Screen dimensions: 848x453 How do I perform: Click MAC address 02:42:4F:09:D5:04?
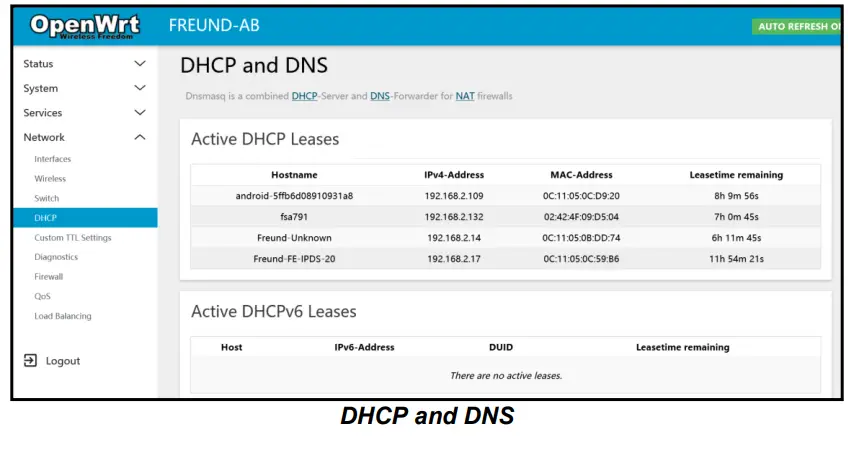[x=581, y=217]
